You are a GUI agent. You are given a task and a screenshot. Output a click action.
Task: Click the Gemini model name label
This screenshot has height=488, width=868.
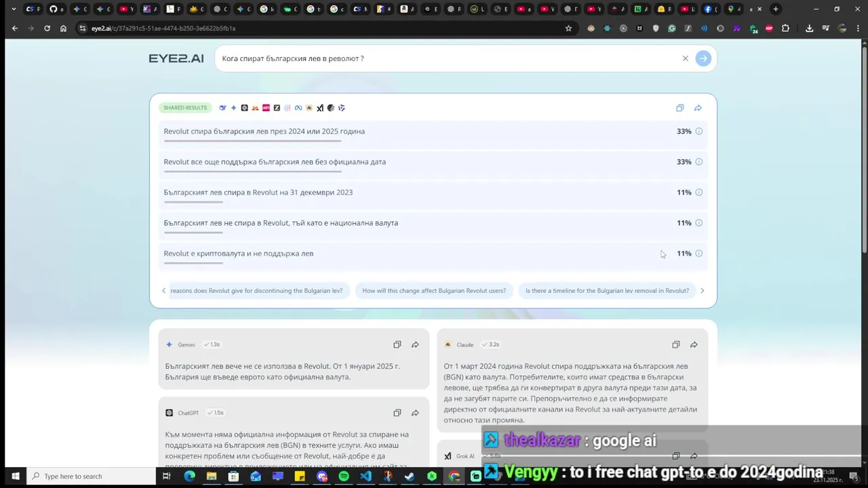click(186, 345)
